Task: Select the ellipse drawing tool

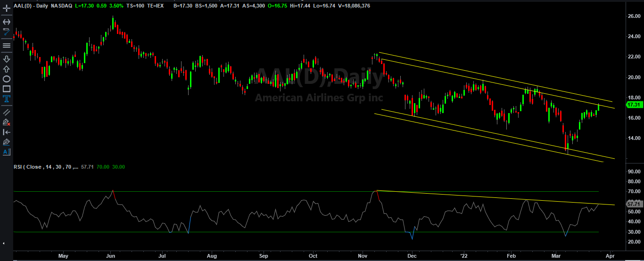Action: [7, 79]
